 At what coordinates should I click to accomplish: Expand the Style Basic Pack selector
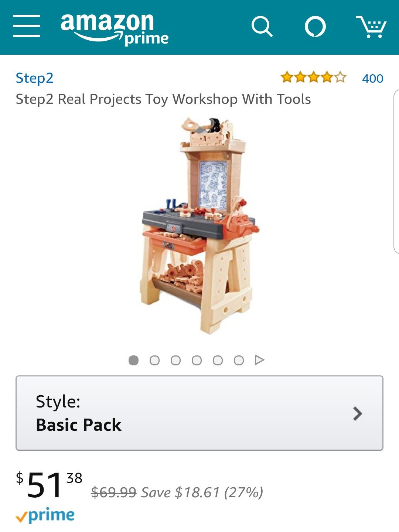click(x=199, y=413)
